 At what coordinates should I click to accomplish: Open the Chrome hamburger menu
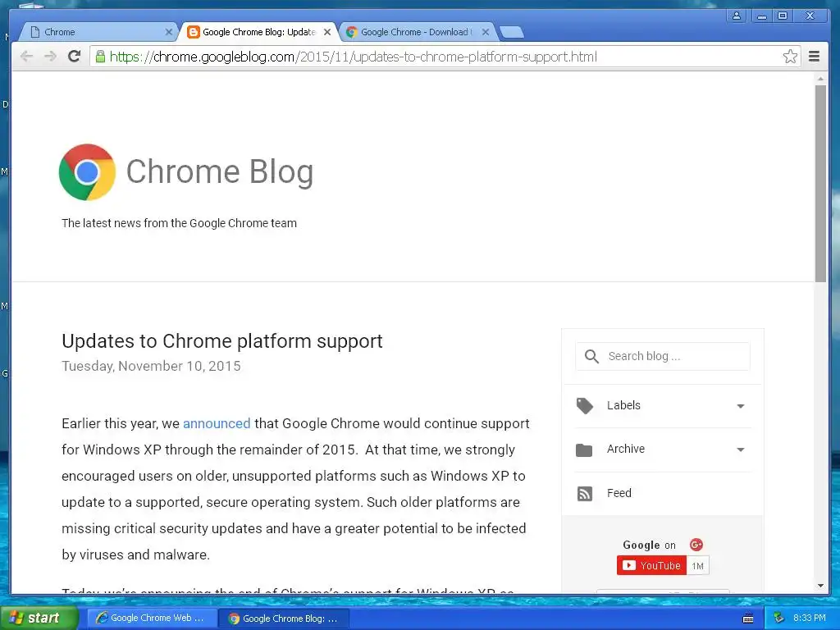pyautogui.click(x=814, y=57)
